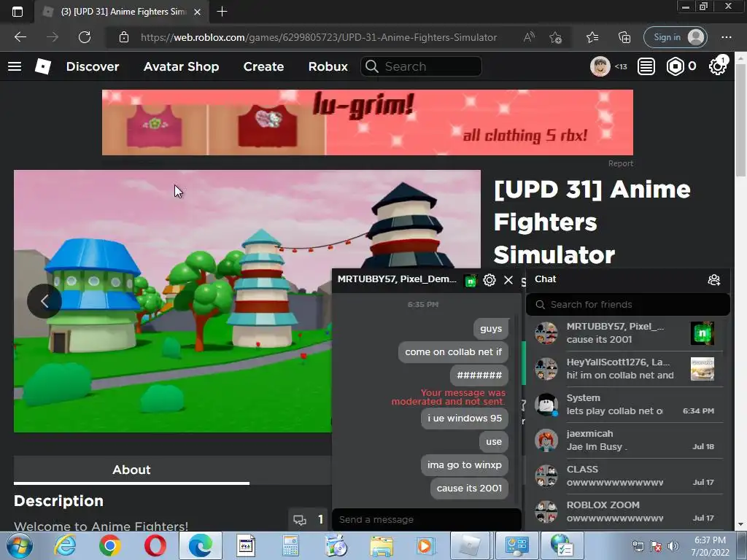Open Discover page in the top nav
This screenshot has height=560, width=747.
[x=93, y=66]
